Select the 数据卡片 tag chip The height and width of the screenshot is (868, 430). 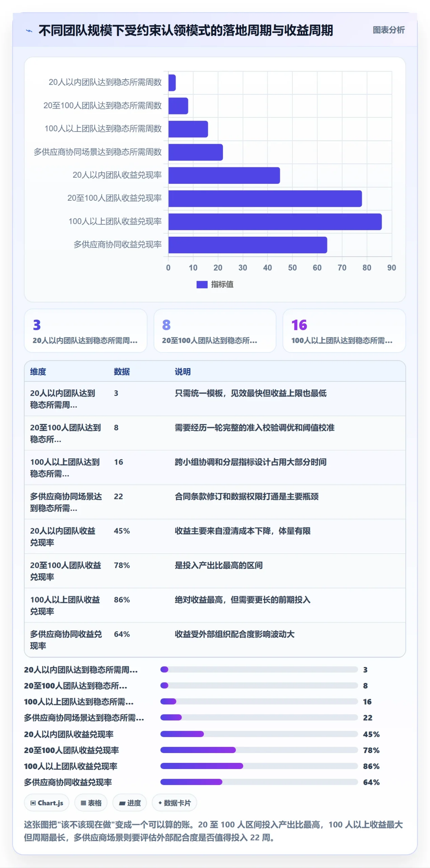[x=174, y=803]
